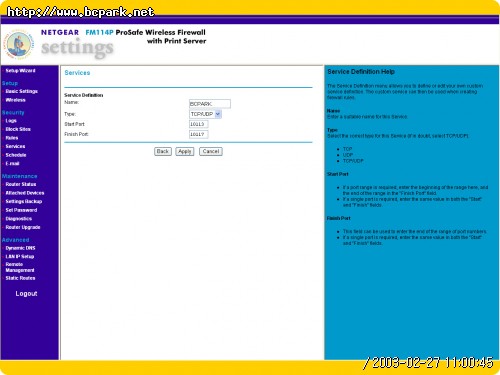Open Router Upgrade page
Screen dimensions: 500x375
pos(23,227)
